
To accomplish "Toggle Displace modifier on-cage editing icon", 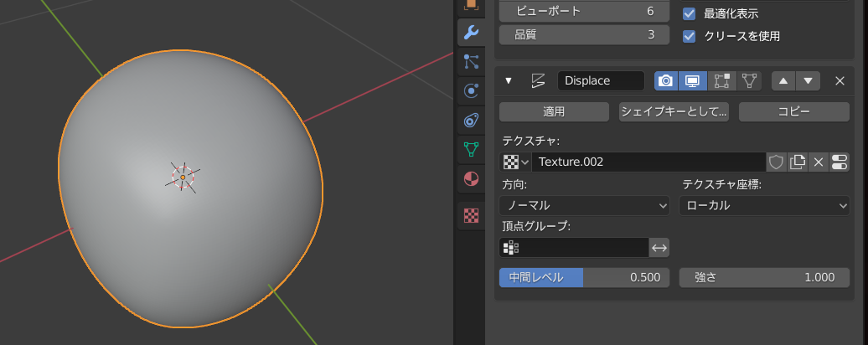I will 750,80.
